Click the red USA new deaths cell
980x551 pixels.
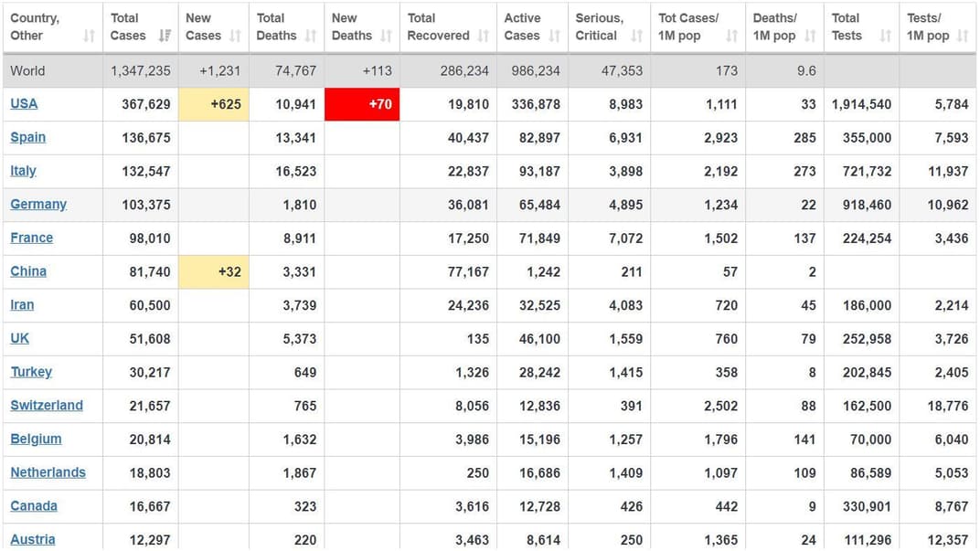[362, 104]
